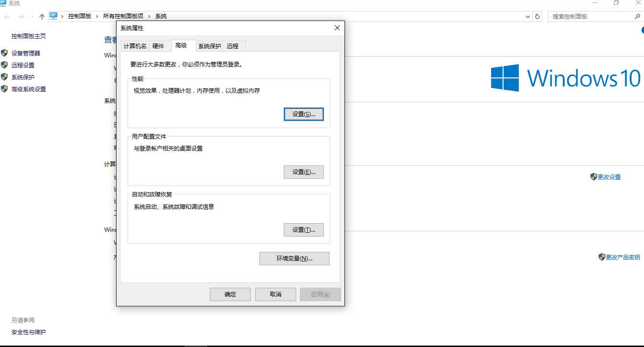Viewport: 644px width, 347px height.
Task: Open performance settings via 设置(S) button
Action: (x=304, y=114)
